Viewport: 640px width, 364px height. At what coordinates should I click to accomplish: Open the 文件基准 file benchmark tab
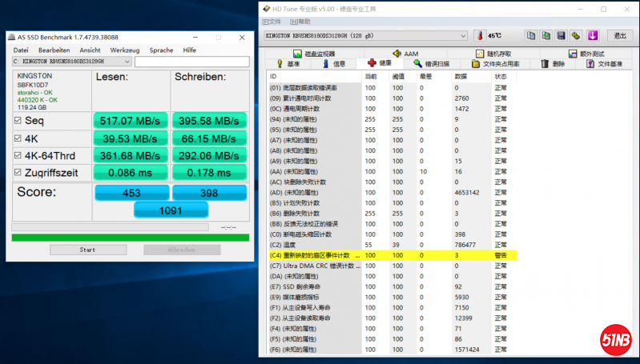point(604,63)
